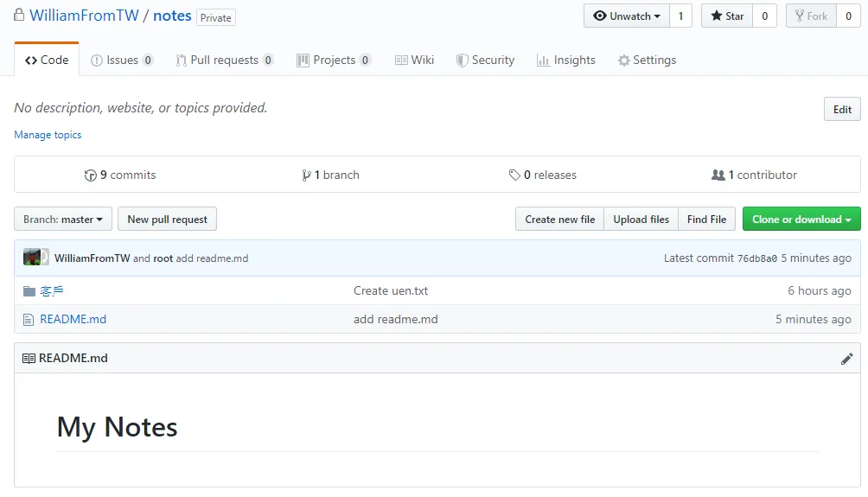The height and width of the screenshot is (497, 868).
Task: Click New pull request button
Action: (167, 220)
